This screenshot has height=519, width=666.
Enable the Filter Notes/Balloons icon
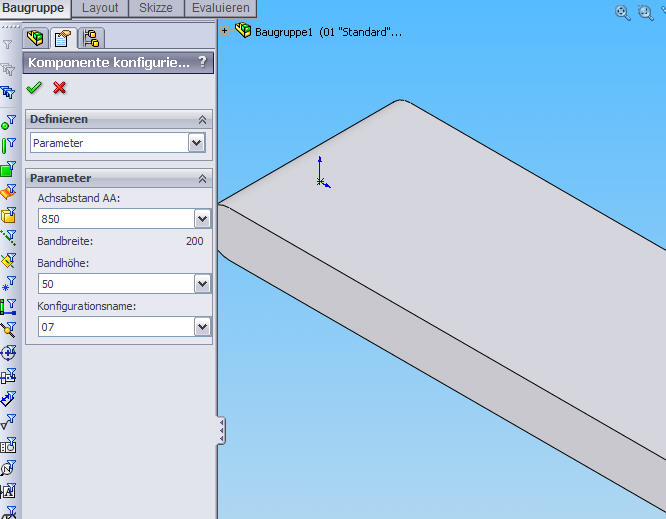tap(8, 468)
